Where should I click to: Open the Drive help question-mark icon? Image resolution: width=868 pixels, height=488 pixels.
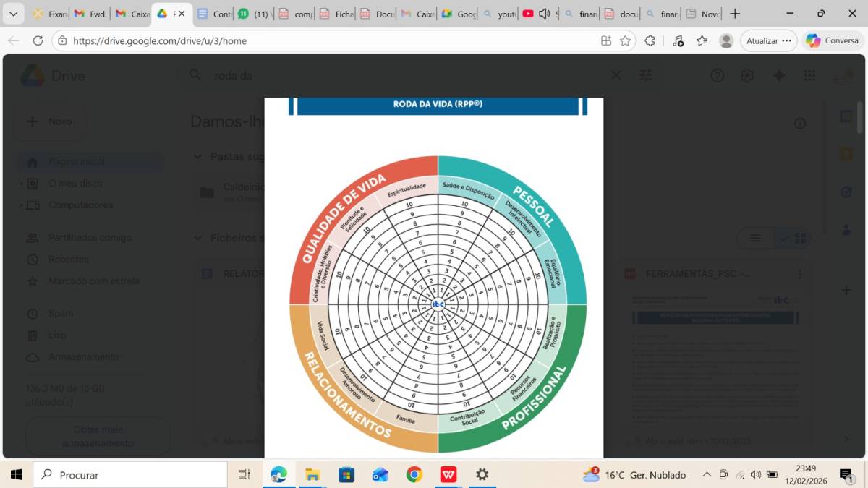point(717,76)
